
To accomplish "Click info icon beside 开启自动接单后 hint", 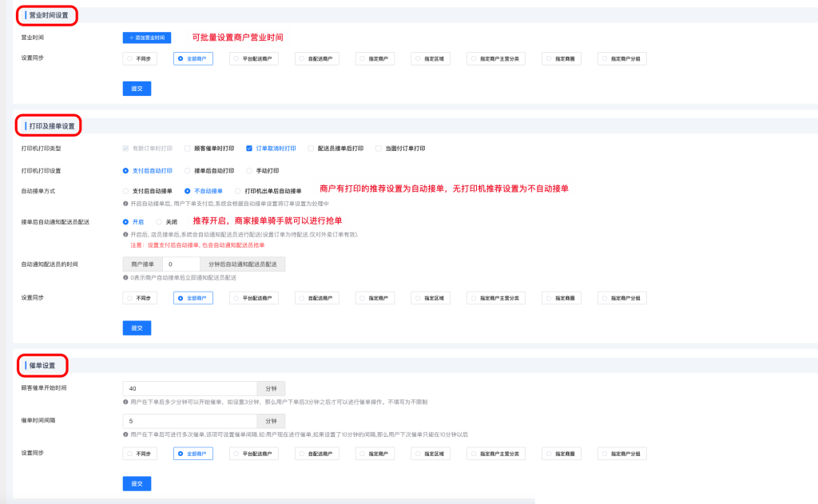I will pos(125,204).
